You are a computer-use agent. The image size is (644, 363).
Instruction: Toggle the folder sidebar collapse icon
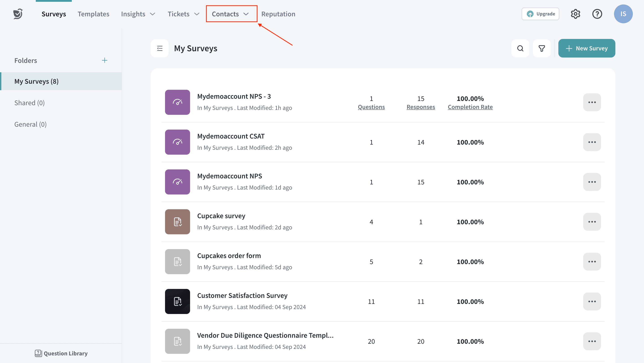click(x=159, y=48)
